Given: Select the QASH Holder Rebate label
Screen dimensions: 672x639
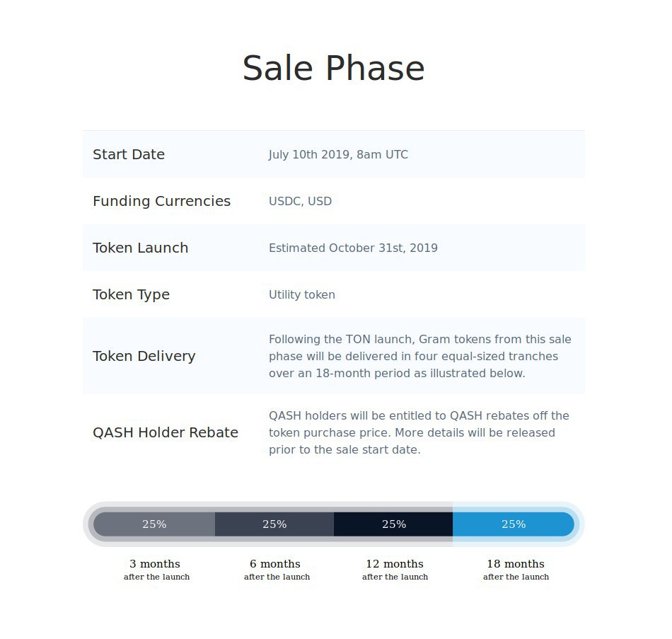Looking at the screenshot, I should point(166,432).
